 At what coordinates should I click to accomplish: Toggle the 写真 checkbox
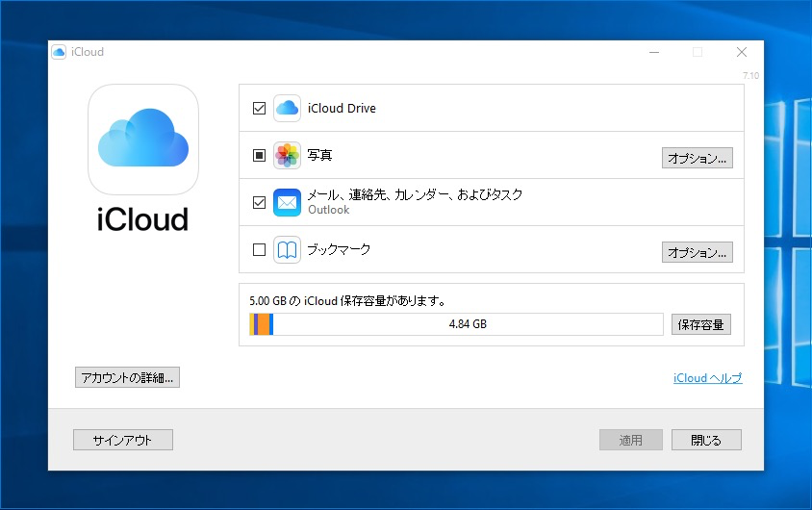pos(259,155)
